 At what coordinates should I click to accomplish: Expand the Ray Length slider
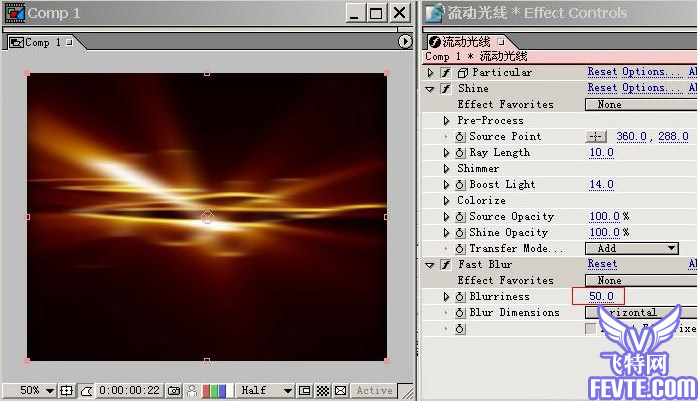[x=446, y=153]
